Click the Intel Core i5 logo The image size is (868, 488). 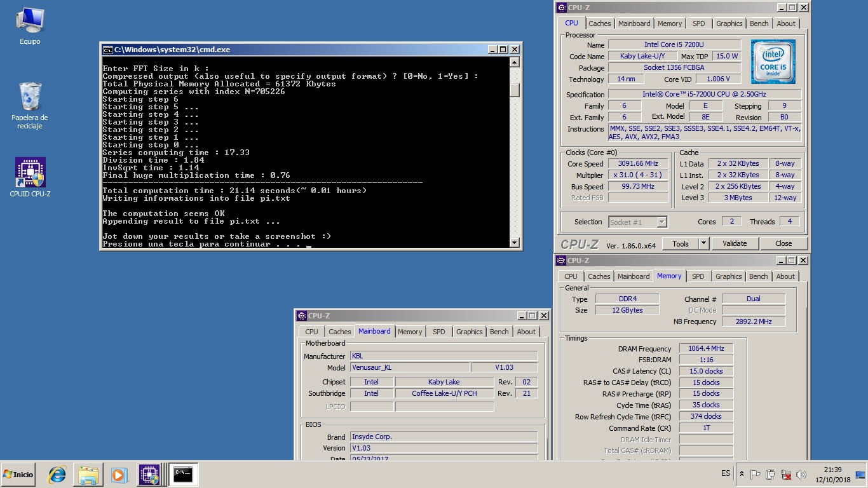pos(774,62)
